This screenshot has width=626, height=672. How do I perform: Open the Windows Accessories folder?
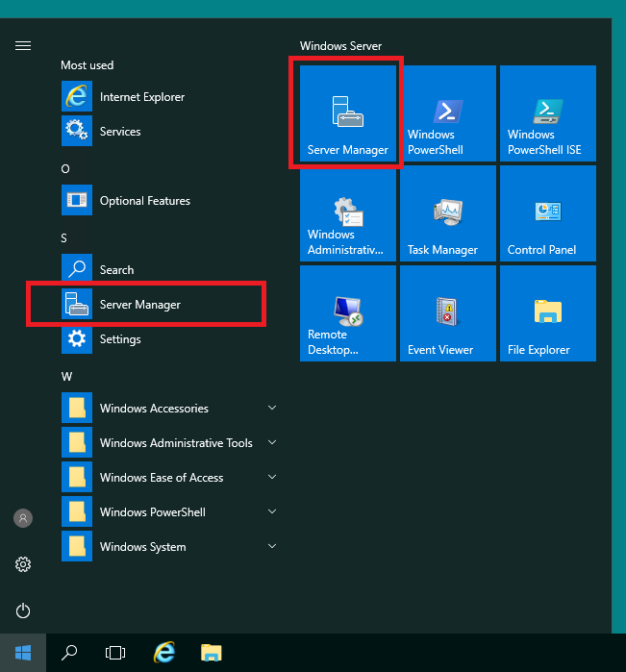pos(168,408)
